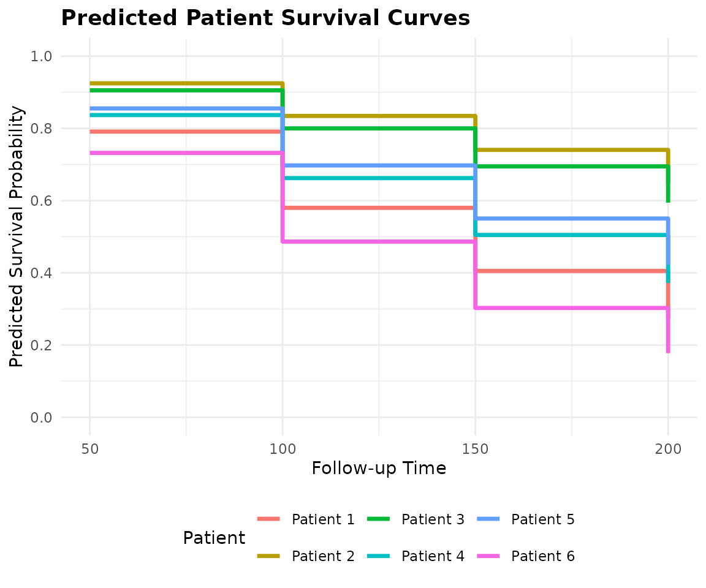
Task: Select the "Patient 3" legend label text
Action: pyautogui.click(x=433, y=519)
